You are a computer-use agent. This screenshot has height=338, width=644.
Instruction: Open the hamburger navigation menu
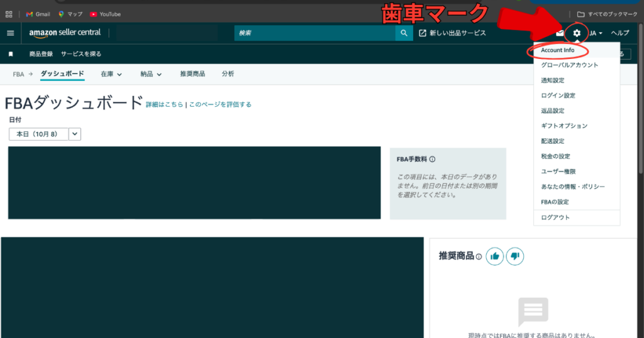click(10, 33)
